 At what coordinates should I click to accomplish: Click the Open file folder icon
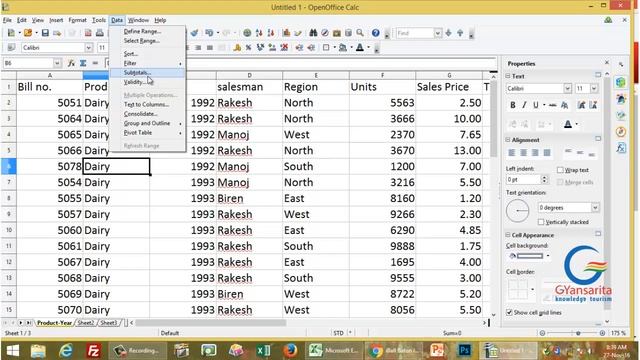[x=27, y=33]
